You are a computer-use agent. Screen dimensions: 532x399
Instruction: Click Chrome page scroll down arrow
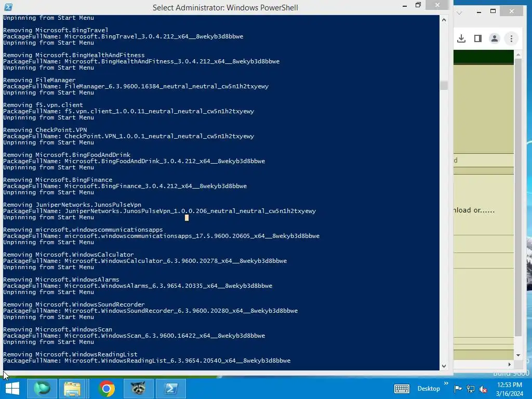518,355
